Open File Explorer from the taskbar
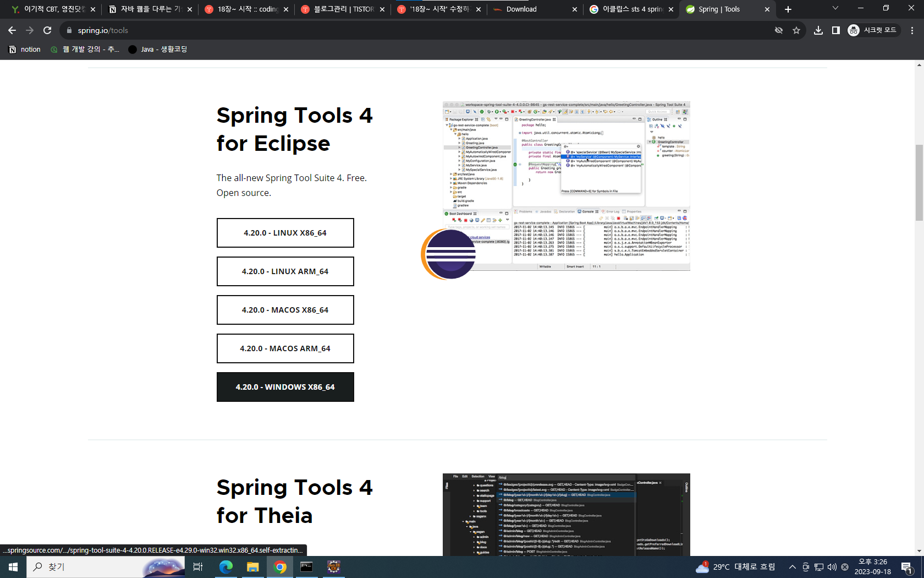Screen dimensions: 924x578 point(252,567)
